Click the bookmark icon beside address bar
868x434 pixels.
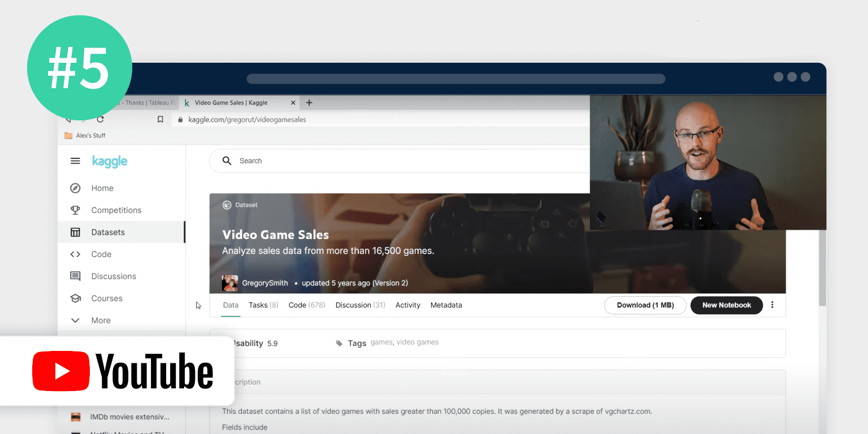(160, 119)
